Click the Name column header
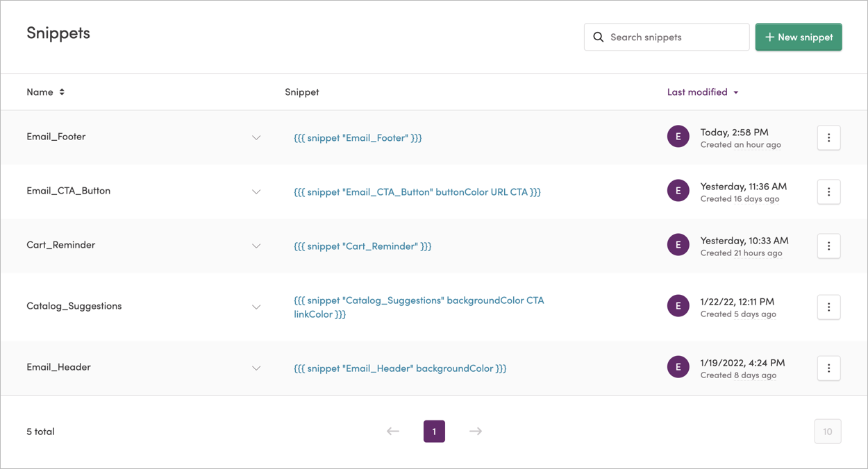Image resolution: width=868 pixels, height=469 pixels. (40, 92)
